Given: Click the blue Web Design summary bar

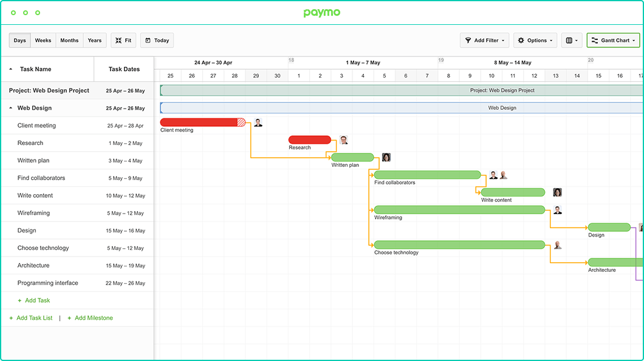Looking at the screenshot, I should (402, 108).
